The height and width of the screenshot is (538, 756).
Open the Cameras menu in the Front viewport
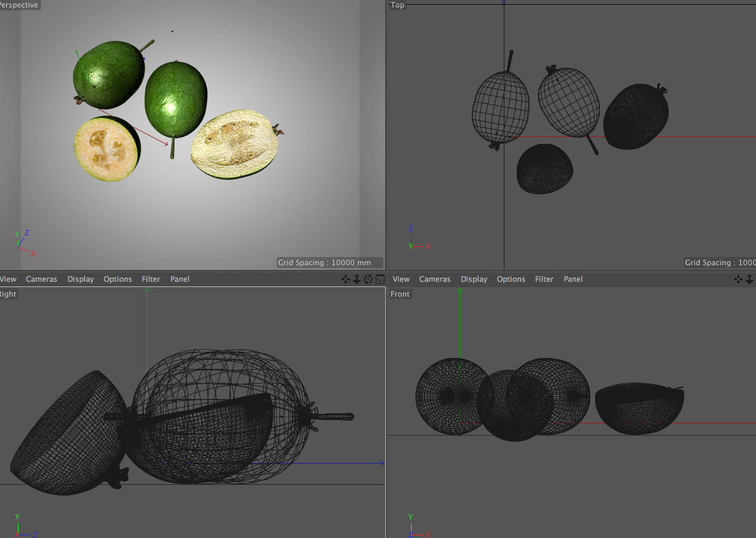[x=435, y=279]
